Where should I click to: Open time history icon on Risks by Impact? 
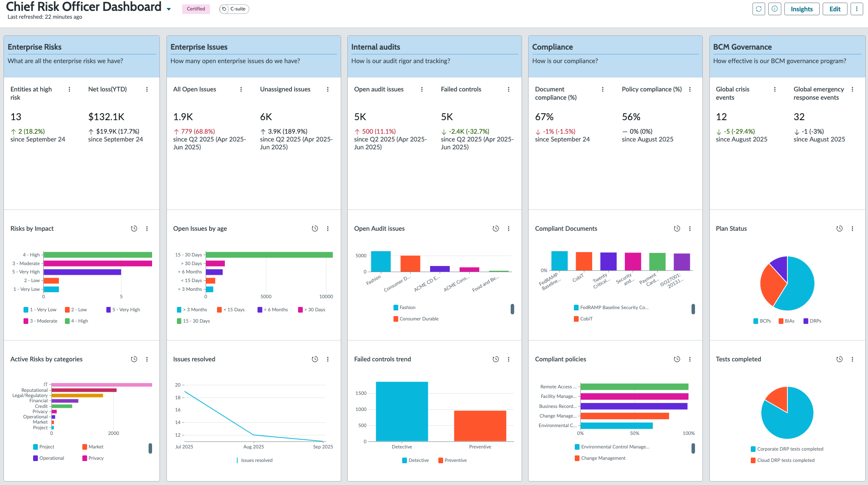pos(134,229)
